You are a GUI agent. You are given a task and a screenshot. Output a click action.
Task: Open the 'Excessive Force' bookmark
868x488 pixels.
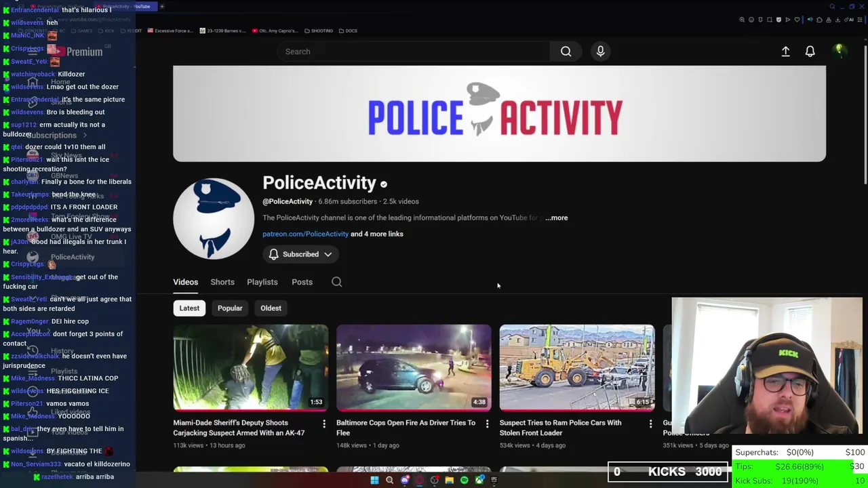point(171,30)
